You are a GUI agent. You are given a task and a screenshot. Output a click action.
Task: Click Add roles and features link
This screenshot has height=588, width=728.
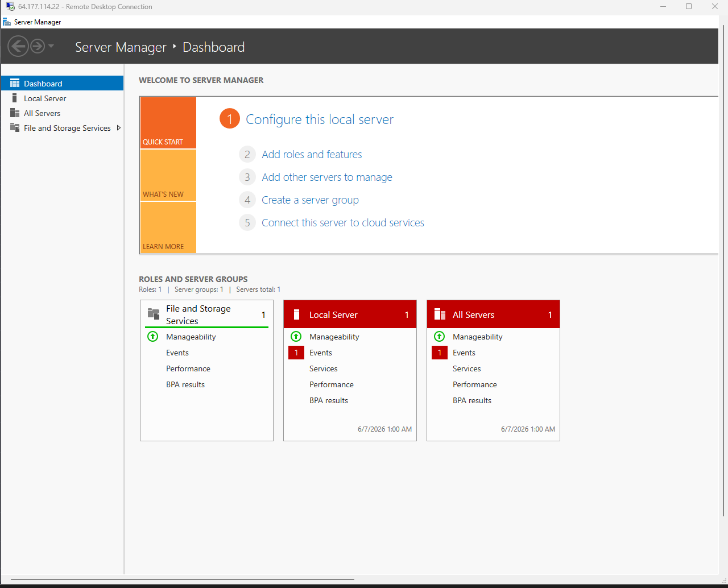pos(312,154)
